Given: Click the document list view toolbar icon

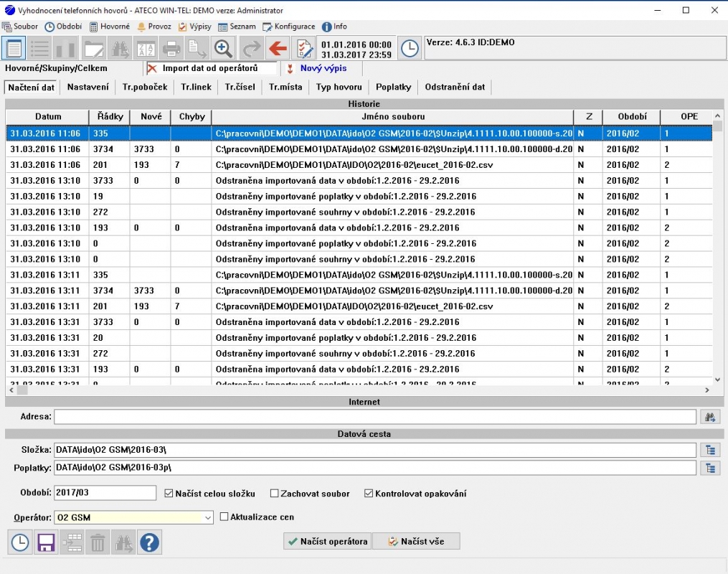Looking at the screenshot, I should [x=14, y=48].
